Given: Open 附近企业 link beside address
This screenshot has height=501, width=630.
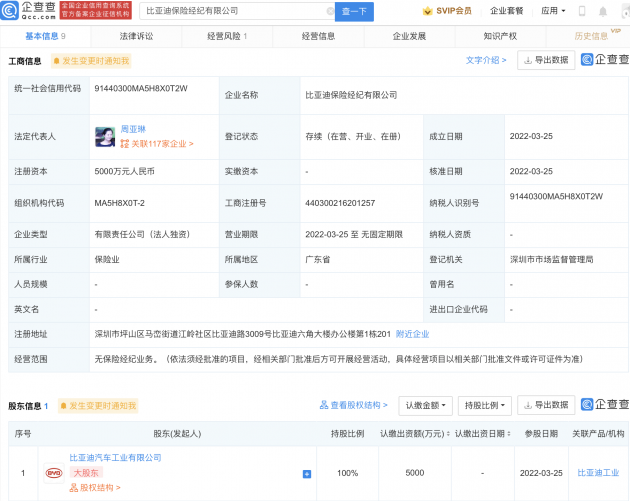Looking at the screenshot, I should coord(413,334).
